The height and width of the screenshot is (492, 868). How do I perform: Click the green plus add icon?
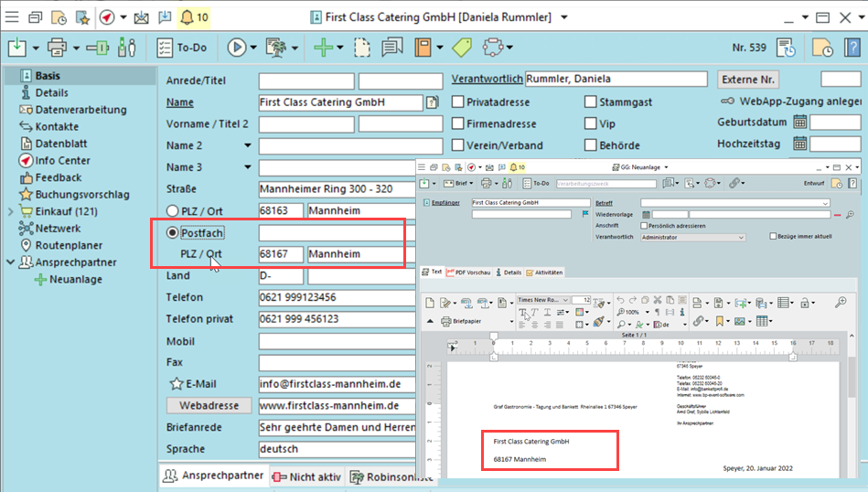point(322,48)
